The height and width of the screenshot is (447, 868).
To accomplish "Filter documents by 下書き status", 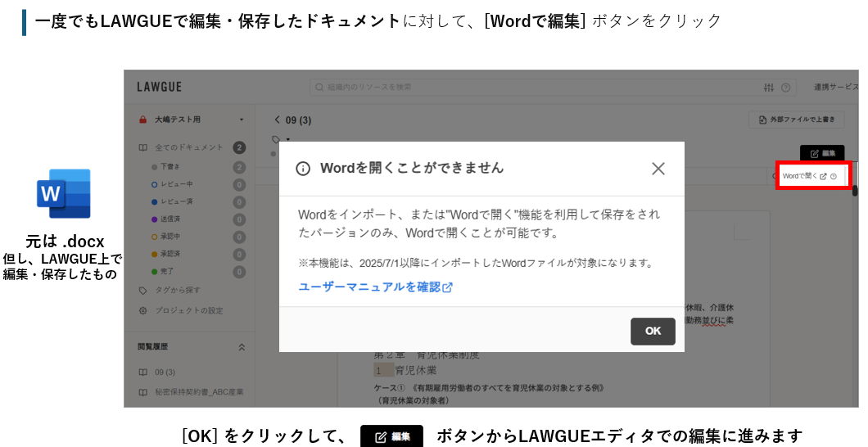I will (x=171, y=167).
